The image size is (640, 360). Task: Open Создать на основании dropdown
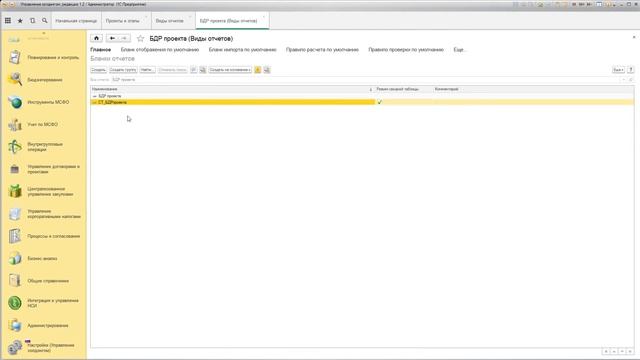tap(230, 70)
